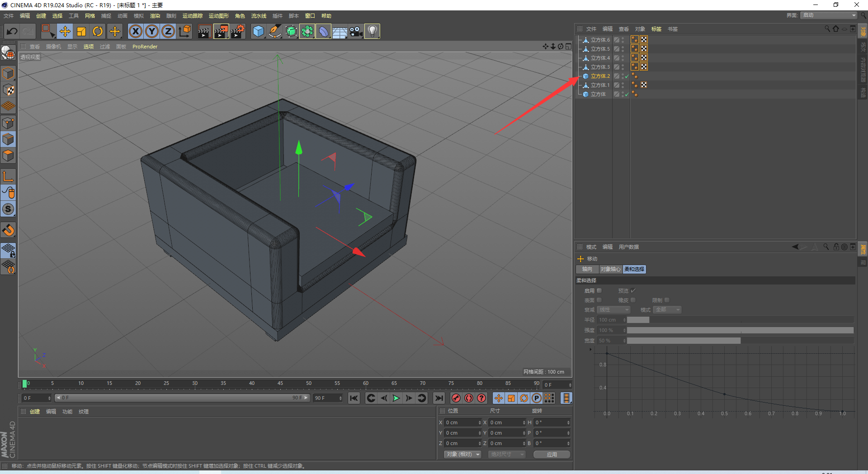
Task: Click the green array modeling icon
Action: 307,31
